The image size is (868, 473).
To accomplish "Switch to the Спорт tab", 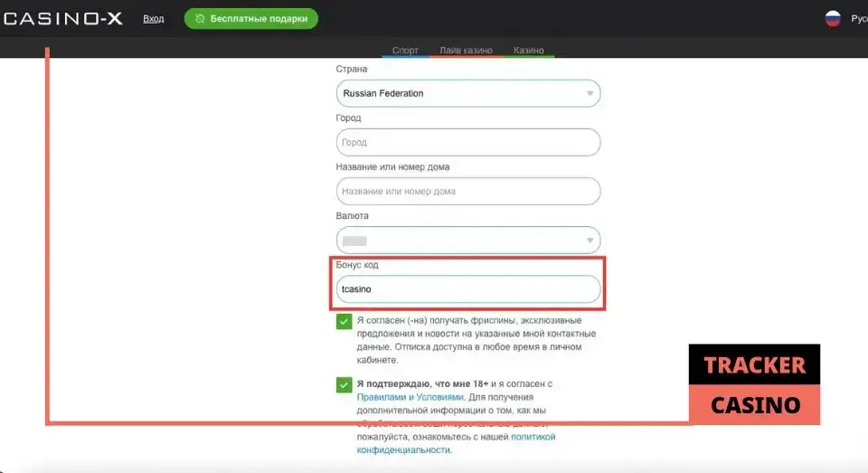I will coord(405,51).
